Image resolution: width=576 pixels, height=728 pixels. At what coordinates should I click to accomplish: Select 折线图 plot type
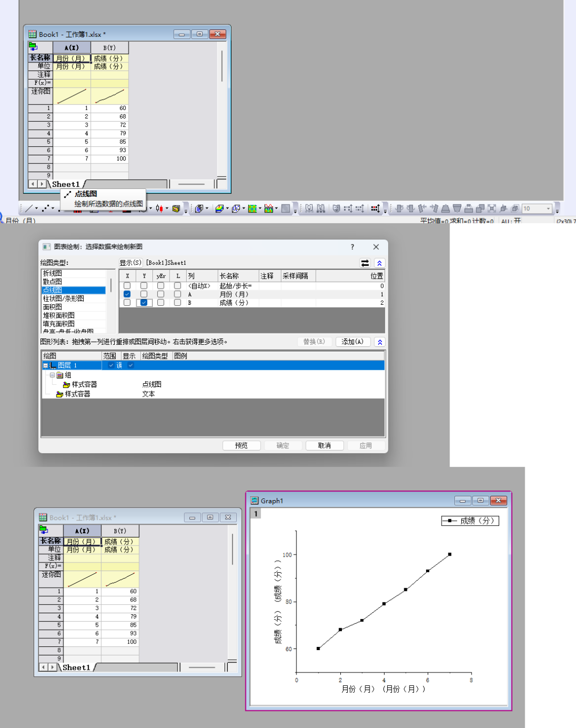point(52,273)
